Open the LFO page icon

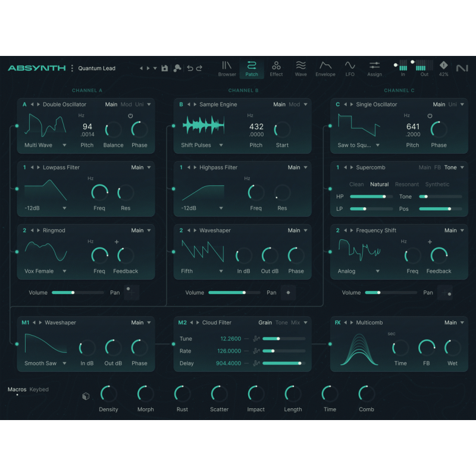[350, 68]
